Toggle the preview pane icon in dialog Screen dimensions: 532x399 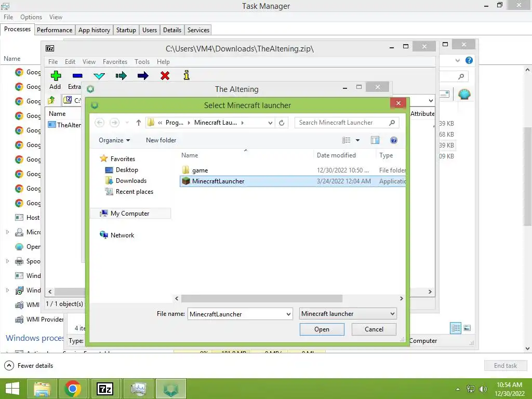click(x=375, y=140)
